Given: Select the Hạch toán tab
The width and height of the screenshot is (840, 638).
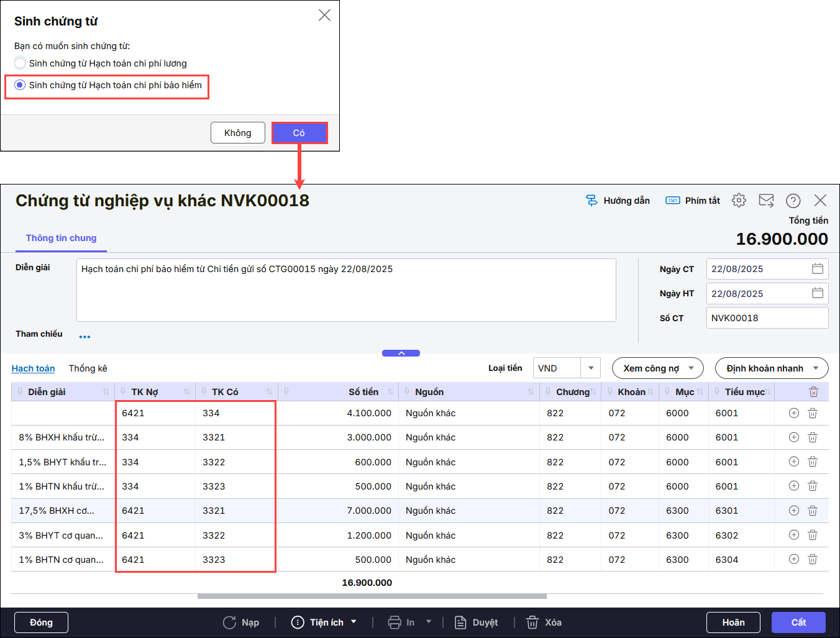Looking at the screenshot, I should click(33, 368).
